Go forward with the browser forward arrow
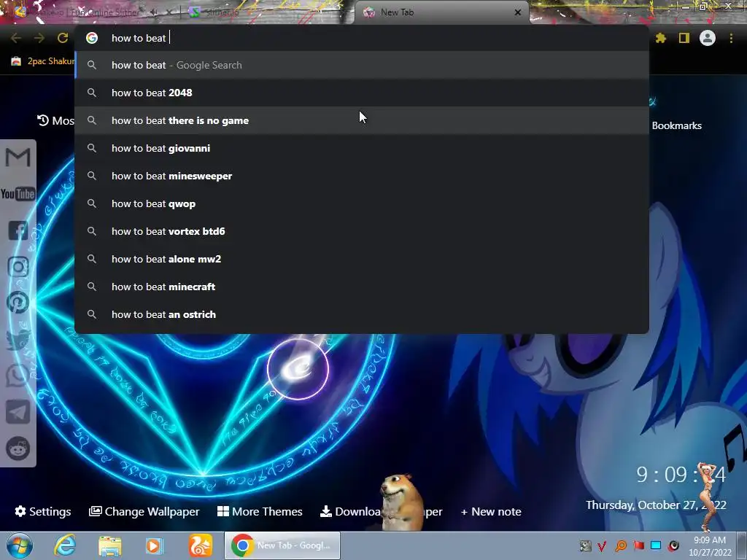 click(x=39, y=38)
